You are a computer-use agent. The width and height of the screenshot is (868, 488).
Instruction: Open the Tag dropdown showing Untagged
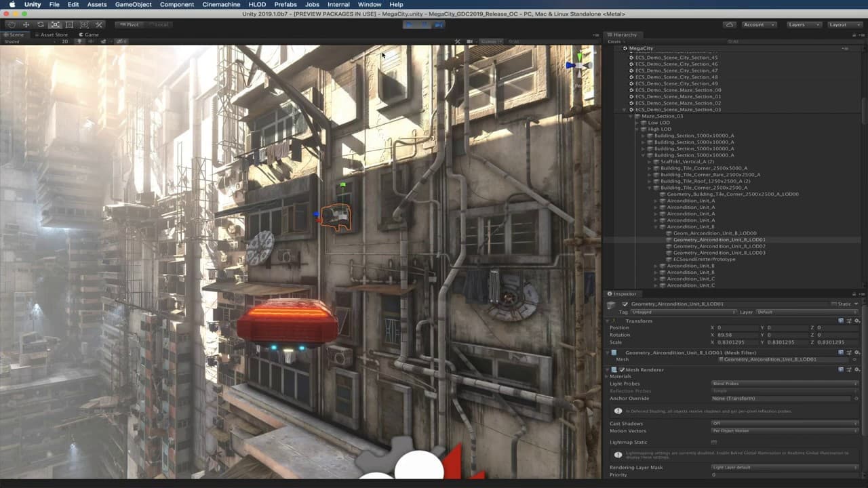click(684, 312)
